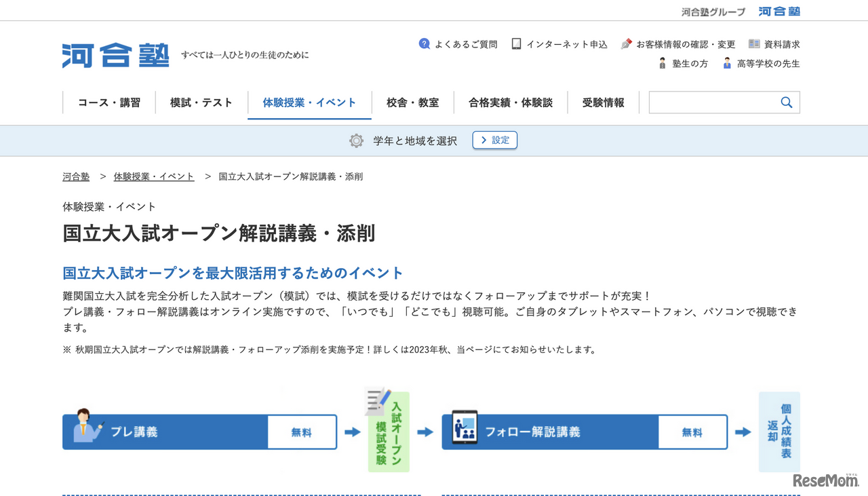This screenshot has height=496, width=868.
Task: Click the pen icon for customer info
Action: [627, 43]
